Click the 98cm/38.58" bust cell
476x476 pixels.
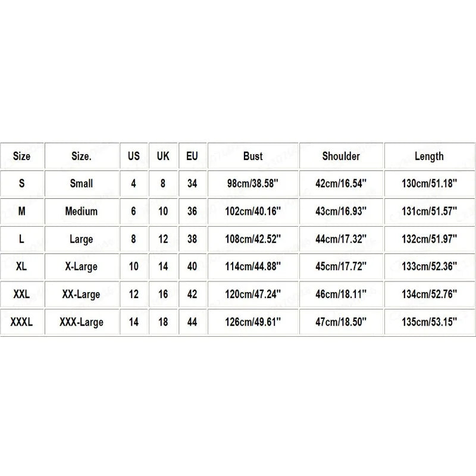click(253, 183)
